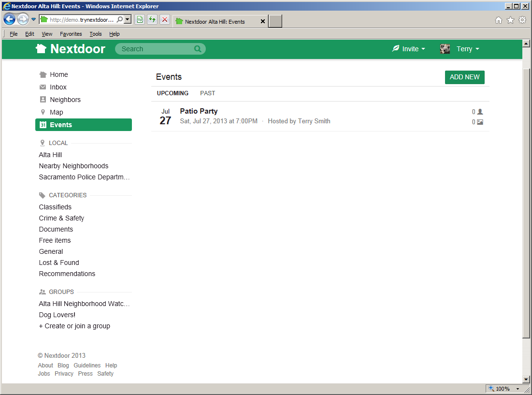Open the browser Tools gear icon

(522, 20)
